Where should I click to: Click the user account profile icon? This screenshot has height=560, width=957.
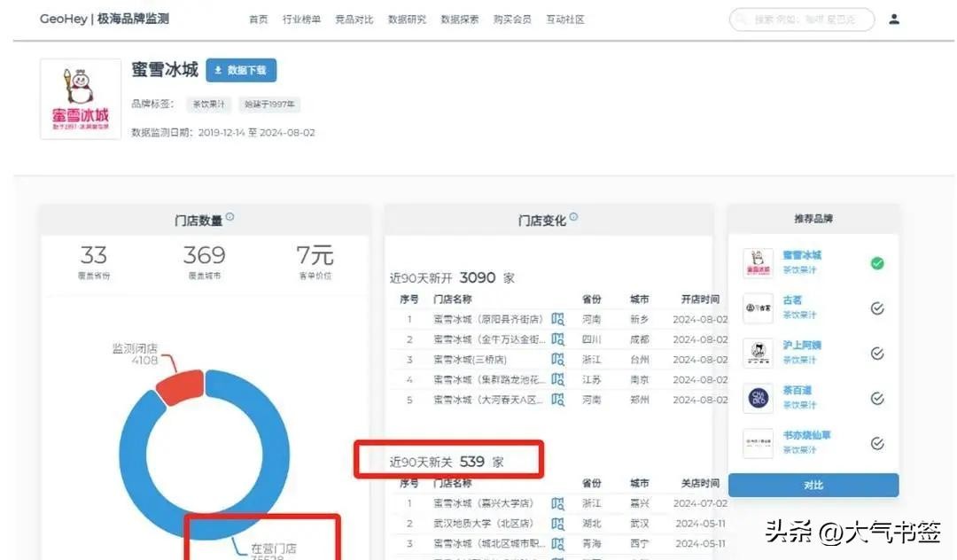coord(893,19)
